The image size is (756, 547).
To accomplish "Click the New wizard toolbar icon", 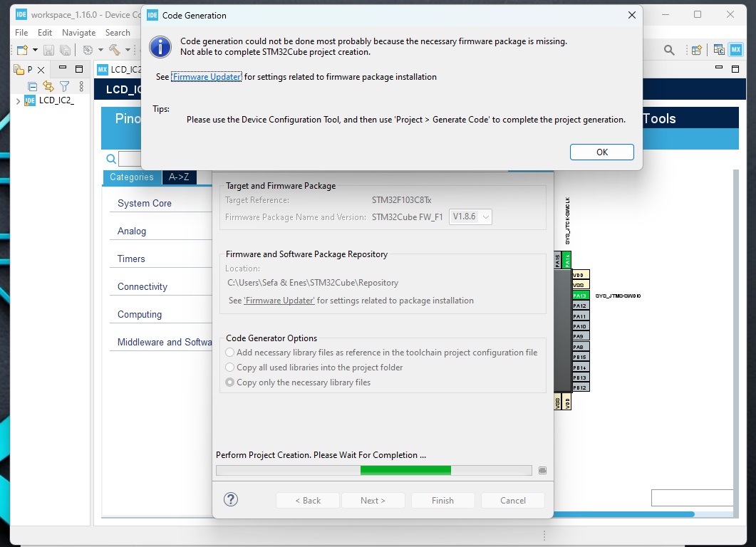I will (22, 50).
